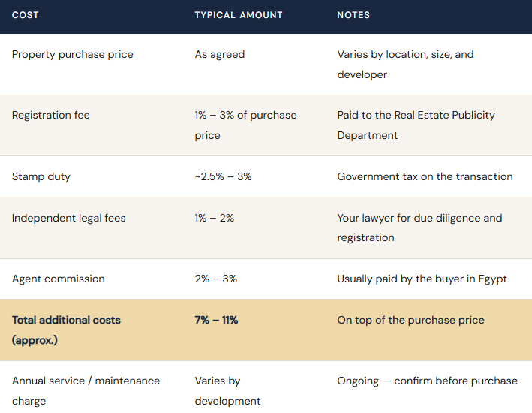Click the '~2.5% – 3%' amount
Image resolution: width=532 pixels, height=413 pixels.
224,176
